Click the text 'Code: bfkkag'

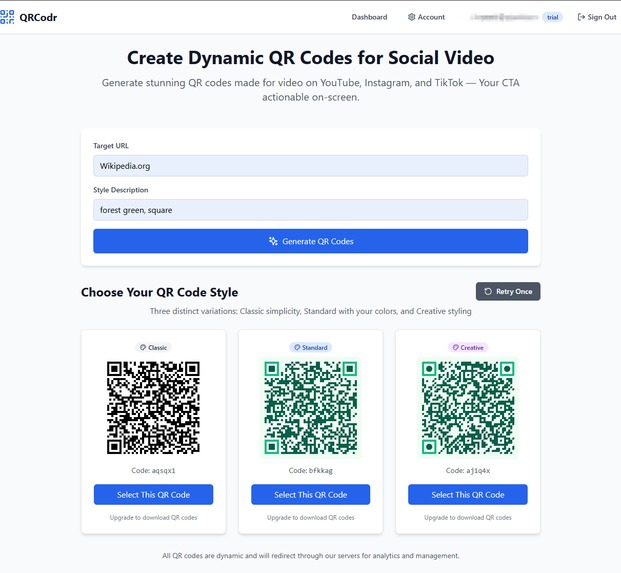(310, 470)
